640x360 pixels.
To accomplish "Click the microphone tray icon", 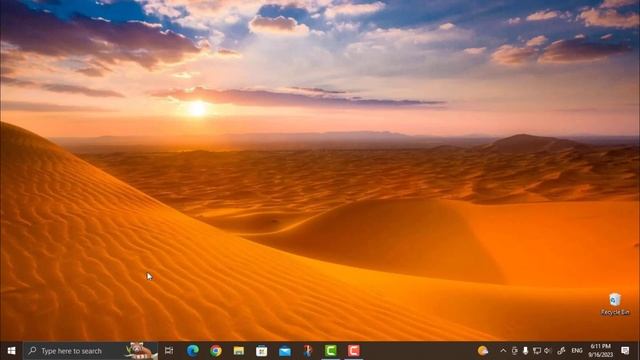I will (525, 351).
